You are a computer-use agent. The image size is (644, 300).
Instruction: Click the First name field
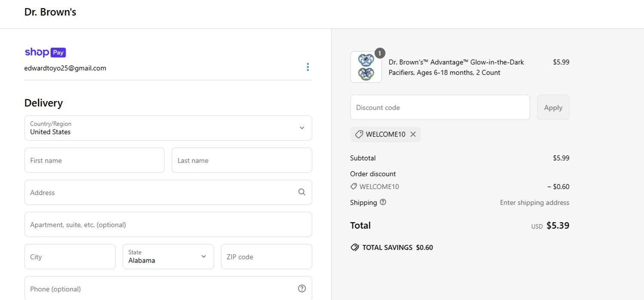[94, 160]
